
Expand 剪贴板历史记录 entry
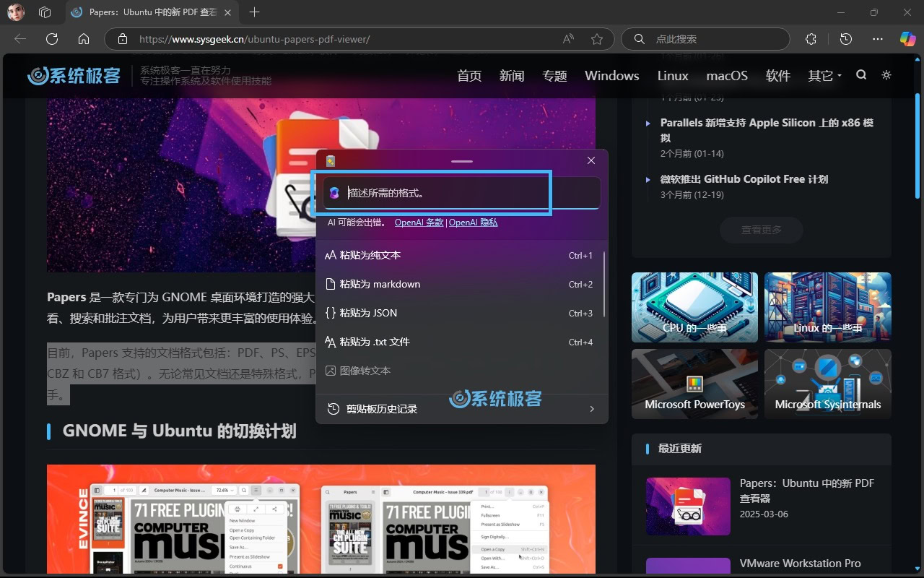462,409
